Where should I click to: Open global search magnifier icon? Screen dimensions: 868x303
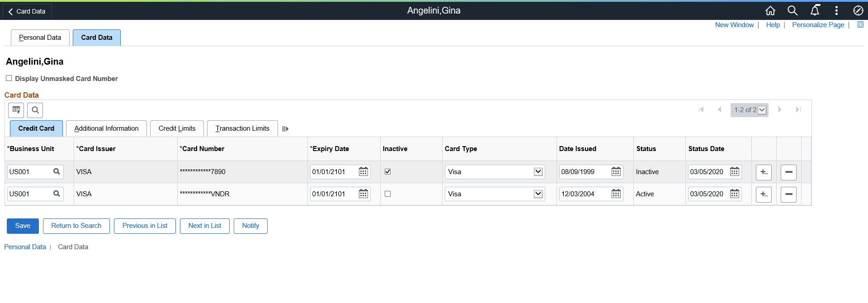(x=793, y=10)
